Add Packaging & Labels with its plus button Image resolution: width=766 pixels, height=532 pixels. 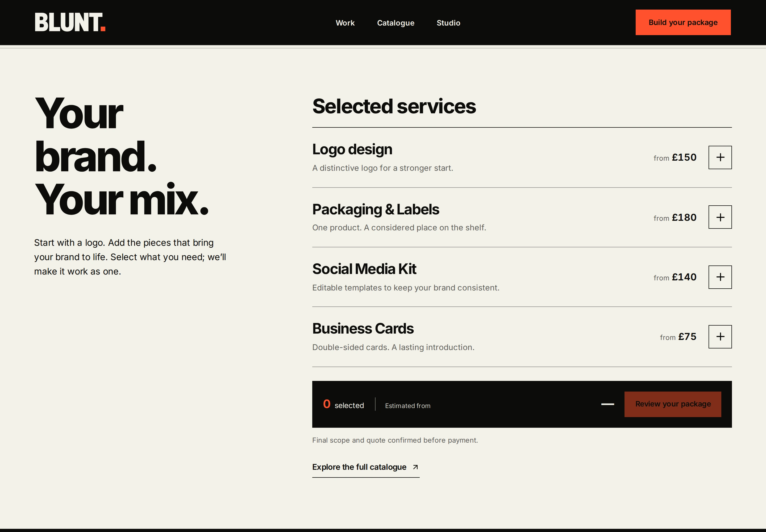click(x=720, y=217)
